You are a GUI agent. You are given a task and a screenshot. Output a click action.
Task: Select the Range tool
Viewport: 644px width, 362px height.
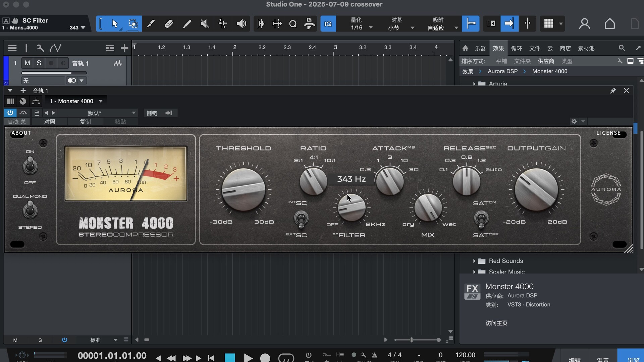(x=133, y=24)
